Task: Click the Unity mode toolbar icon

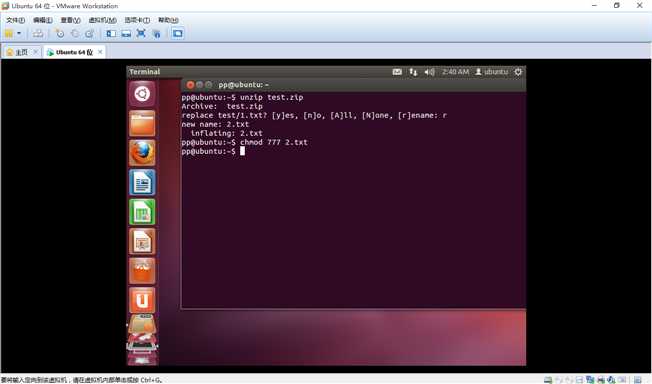Action: (156, 34)
